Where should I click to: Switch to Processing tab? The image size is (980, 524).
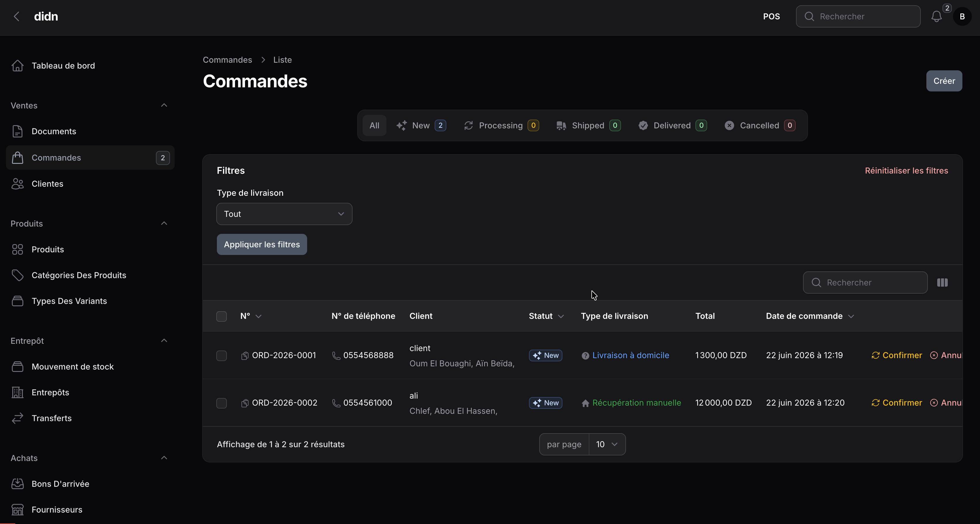point(501,125)
